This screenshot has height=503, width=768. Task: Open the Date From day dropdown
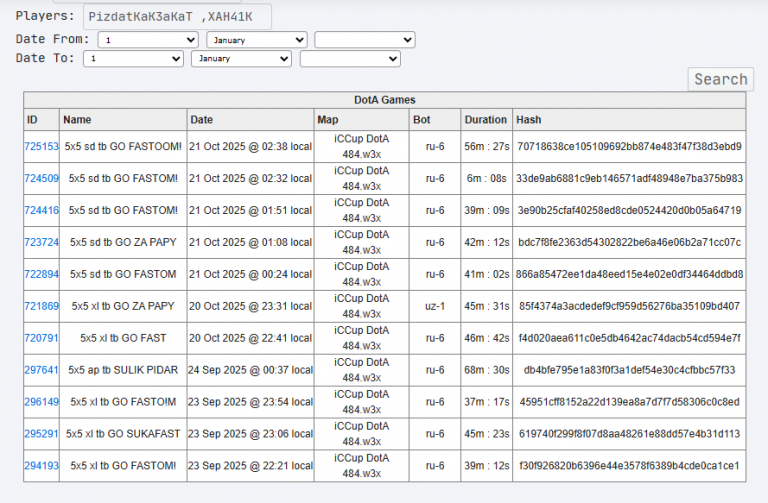148,40
